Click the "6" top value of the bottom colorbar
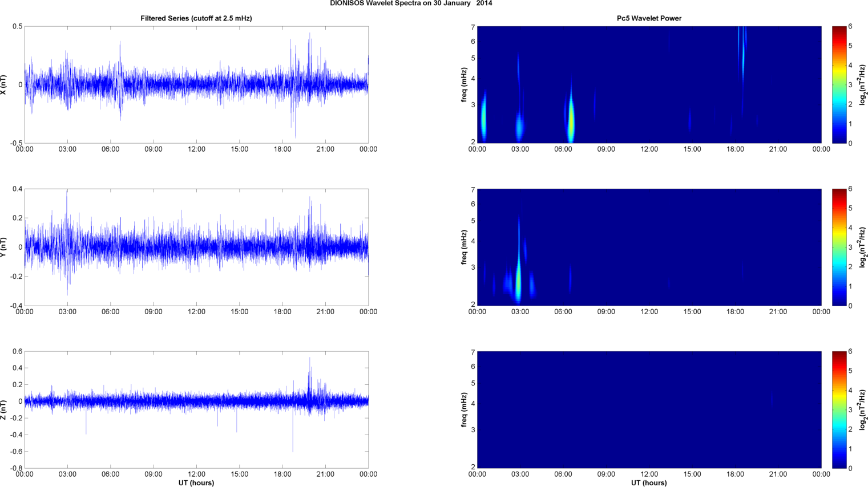Image resolution: width=868 pixels, height=487 pixels. point(850,351)
